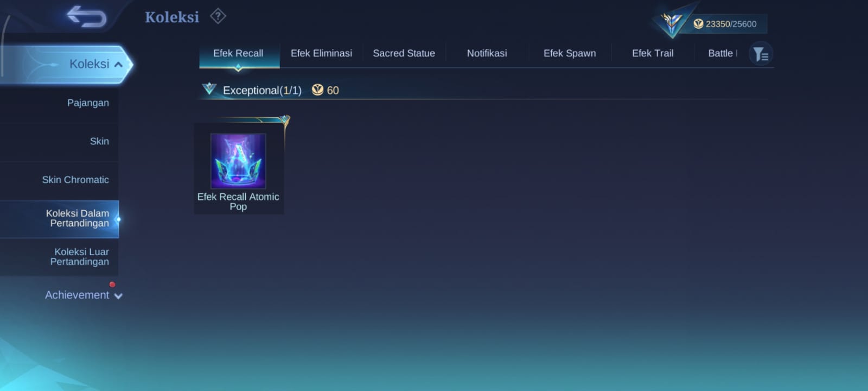Open the Efek Trail tab
The height and width of the screenshot is (391, 868).
point(653,53)
